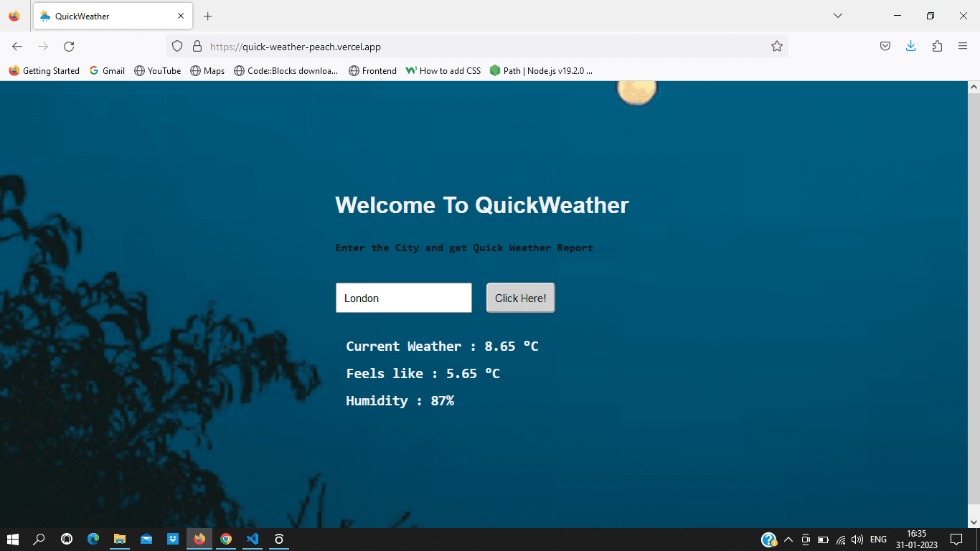Open the Extensions puzzle icon
This screenshot has width=980, height=551.
937,47
